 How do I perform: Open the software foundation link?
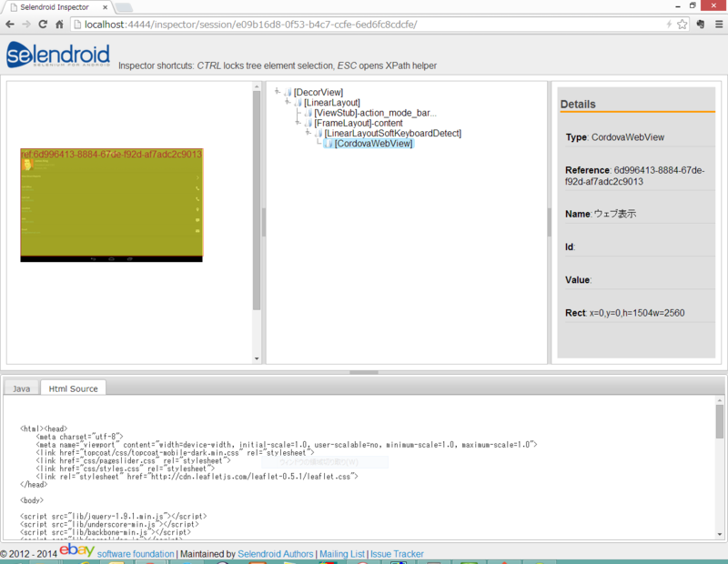[136, 554]
